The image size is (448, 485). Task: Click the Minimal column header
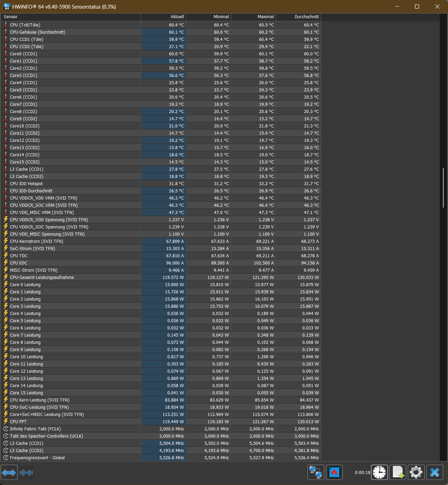click(209, 17)
